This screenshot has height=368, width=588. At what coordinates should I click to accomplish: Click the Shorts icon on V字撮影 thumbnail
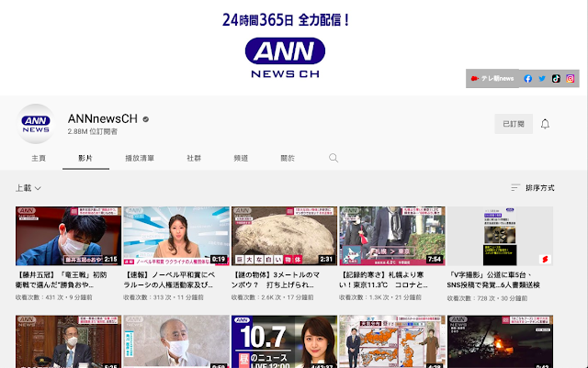[545, 260]
